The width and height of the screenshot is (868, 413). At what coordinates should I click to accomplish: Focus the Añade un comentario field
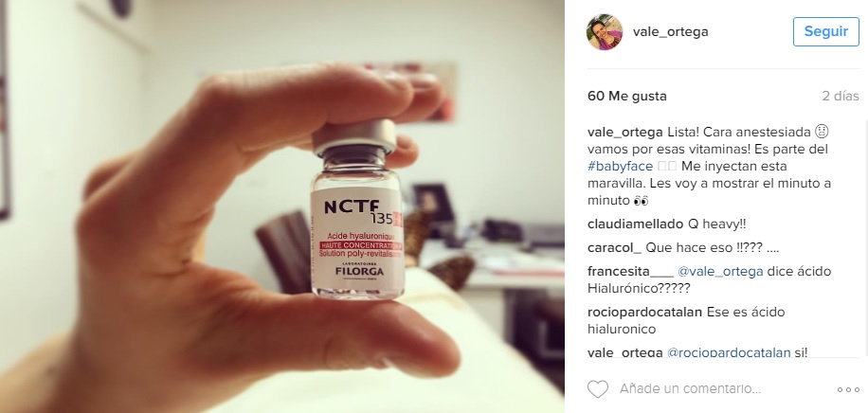click(690, 388)
